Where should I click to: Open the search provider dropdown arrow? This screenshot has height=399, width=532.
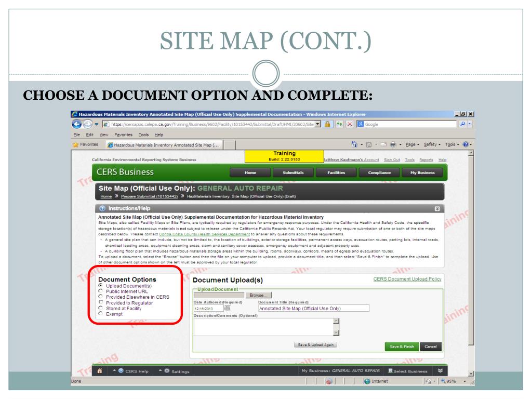(470, 124)
